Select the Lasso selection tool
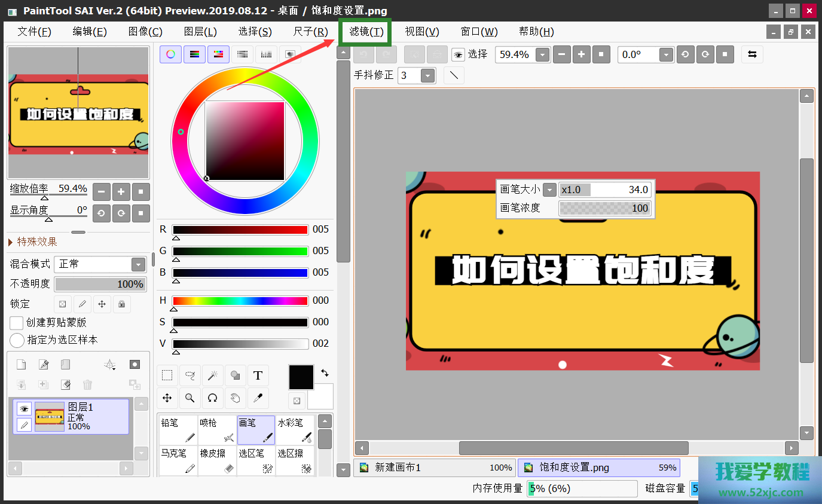822x504 pixels. coord(190,375)
